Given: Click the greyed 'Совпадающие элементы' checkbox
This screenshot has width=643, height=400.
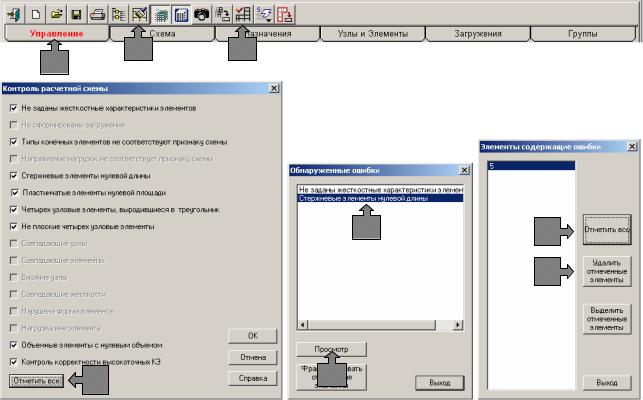Looking at the screenshot, I should [14, 260].
